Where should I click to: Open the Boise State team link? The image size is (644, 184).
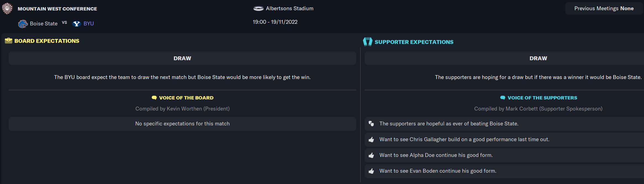(x=44, y=24)
